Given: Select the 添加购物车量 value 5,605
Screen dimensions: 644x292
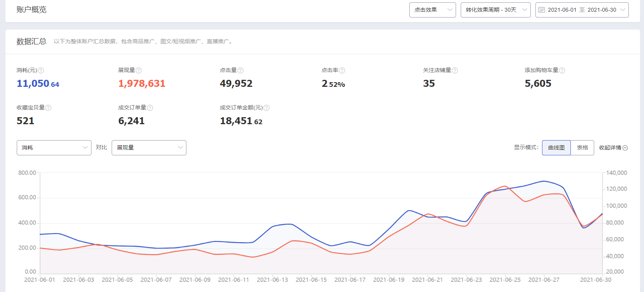Looking at the screenshot, I should point(538,84).
